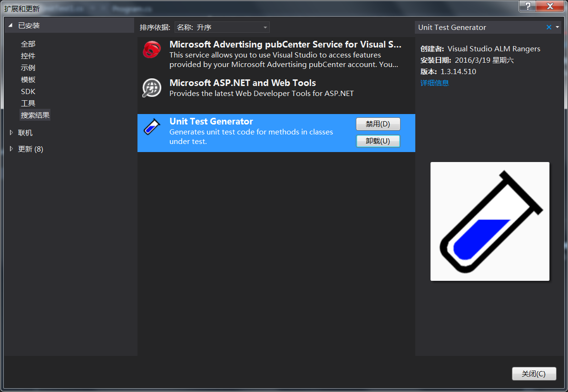Click the 卸载(U) button

(378, 141)
